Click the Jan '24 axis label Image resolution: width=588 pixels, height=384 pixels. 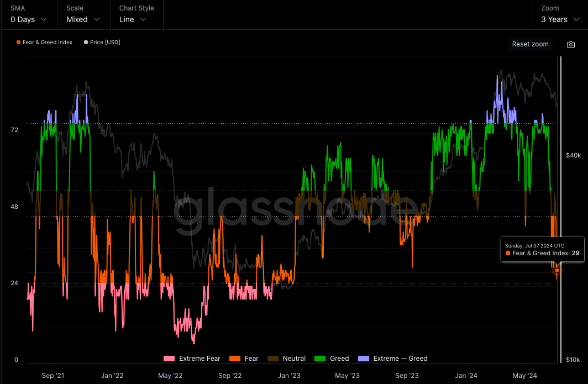pos(466,375)
